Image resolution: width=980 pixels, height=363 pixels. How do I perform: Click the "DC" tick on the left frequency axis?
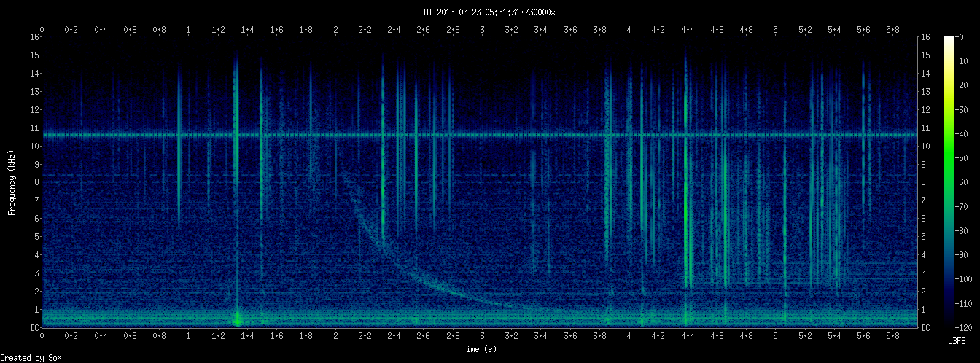[x=34, y=328]
